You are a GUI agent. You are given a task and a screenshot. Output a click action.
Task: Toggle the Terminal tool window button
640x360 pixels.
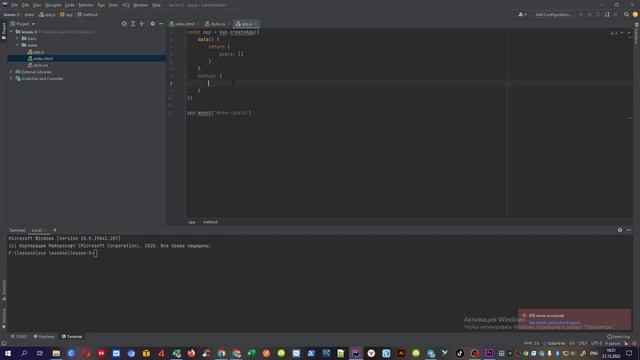tap(72, 337)
